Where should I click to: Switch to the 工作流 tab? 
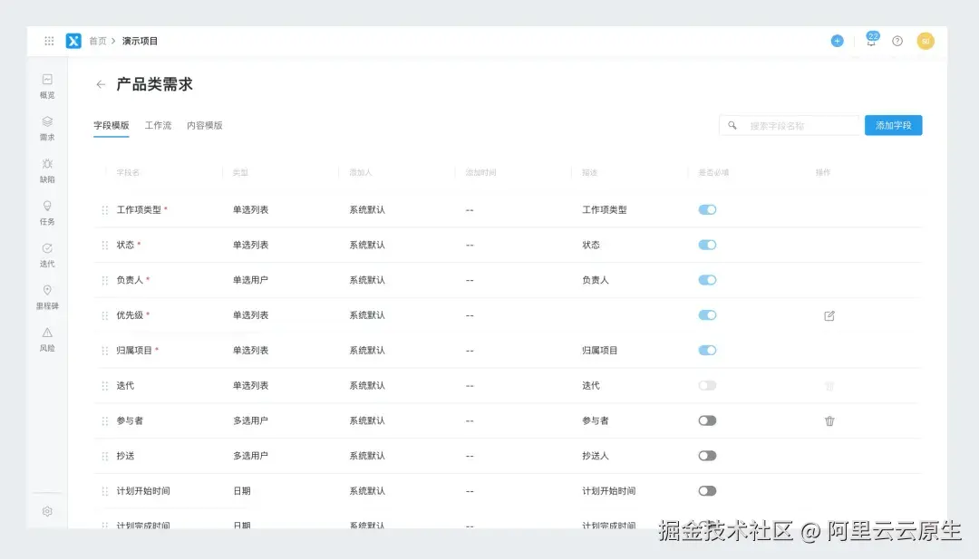(x=159, y=125)
